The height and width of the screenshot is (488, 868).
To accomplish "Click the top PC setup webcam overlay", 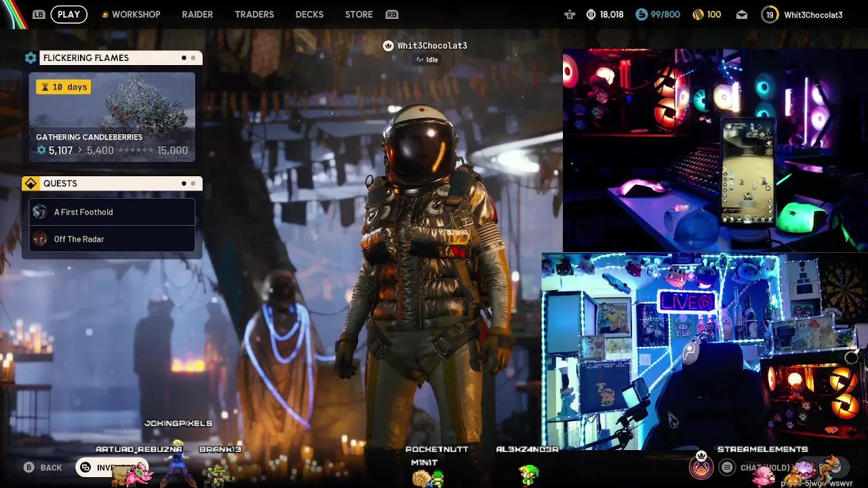I will coord(715,150).
